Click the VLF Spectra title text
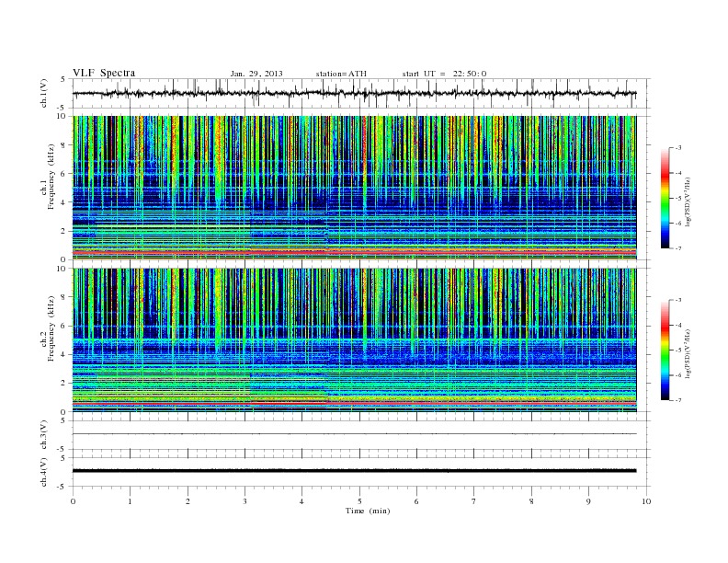Image resolution: width=728 pixels, height=563 pixels. [x=104, y=73]
